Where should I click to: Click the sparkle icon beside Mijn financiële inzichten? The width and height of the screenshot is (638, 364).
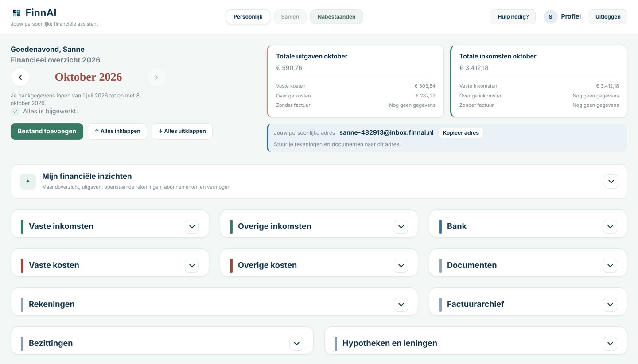pos(28,181)
